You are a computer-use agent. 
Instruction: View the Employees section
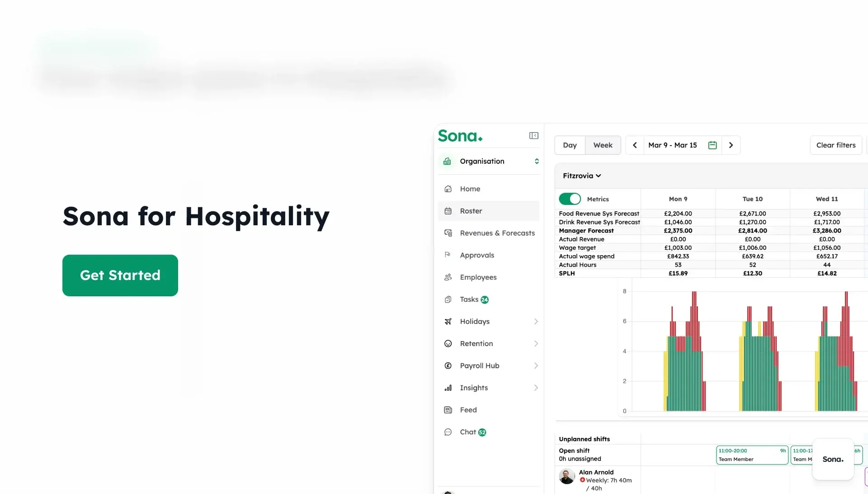pyautogui.click(x=478, y=277)
